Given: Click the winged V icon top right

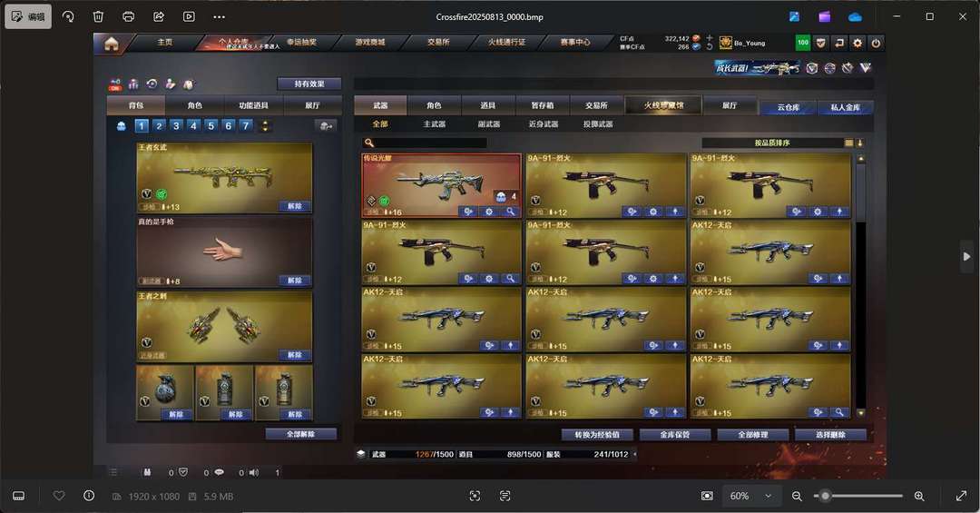Looking at the screenshot, I should click(x=866, y=67).
